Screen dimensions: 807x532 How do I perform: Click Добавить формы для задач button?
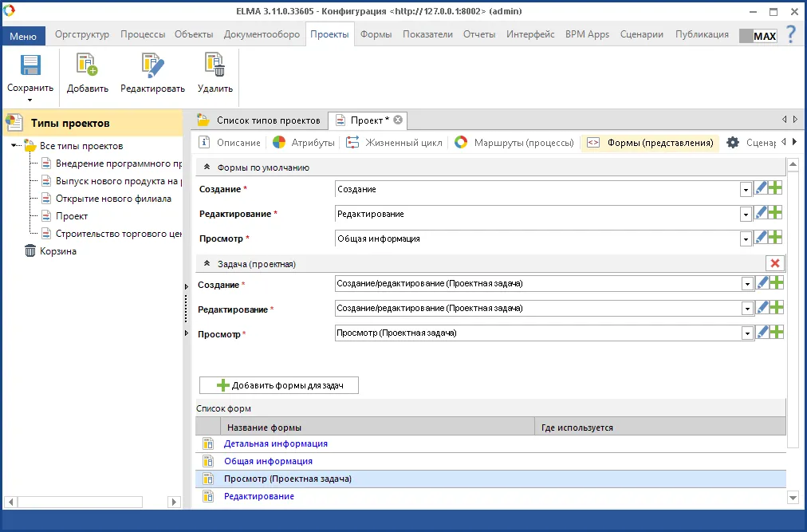tap(279, 385)
